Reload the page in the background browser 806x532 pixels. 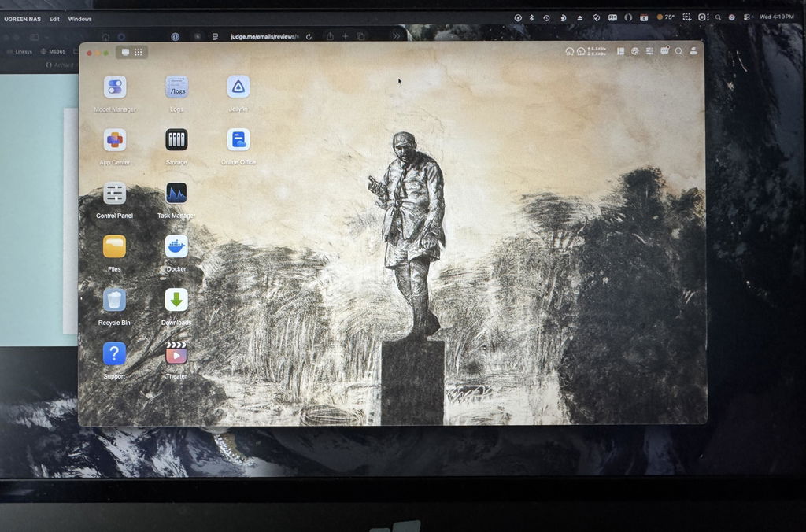[x=309, y=36]
